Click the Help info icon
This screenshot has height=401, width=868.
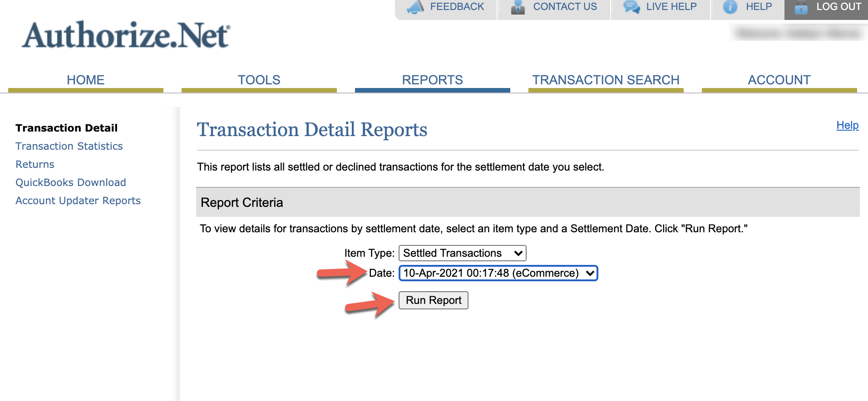click(x=730, y=7)
